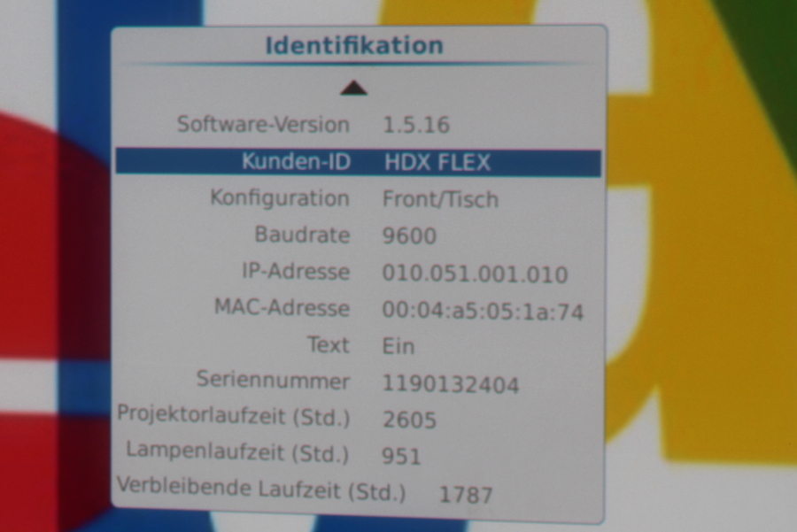
Task: Click the version value 1.5.16
Action: [416, 126]
